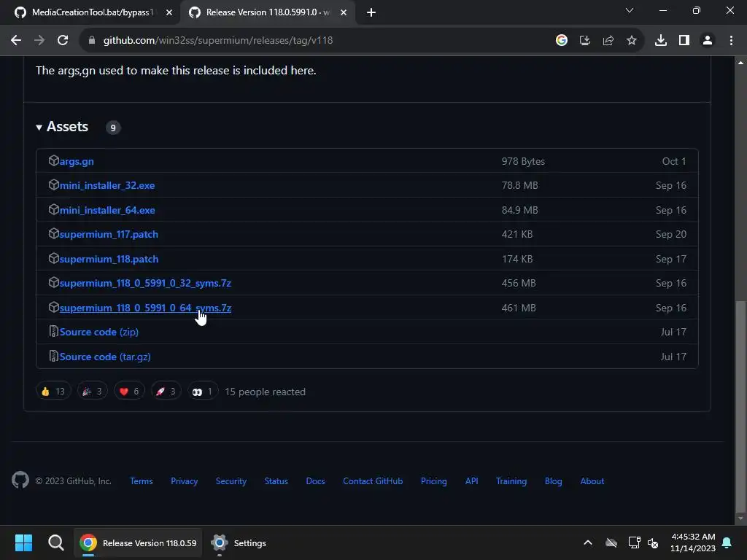Viewport: 747px width, 560px height.
Task: Click the network display icon in tray
Action: [x=634, y=542]
